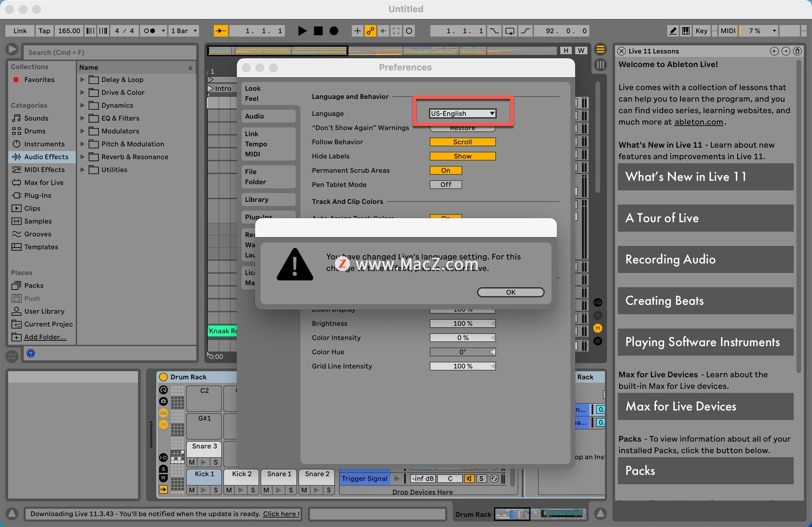Open the ableton.com link
Screen dimensions: 812x527
click(x=698, y=122)
